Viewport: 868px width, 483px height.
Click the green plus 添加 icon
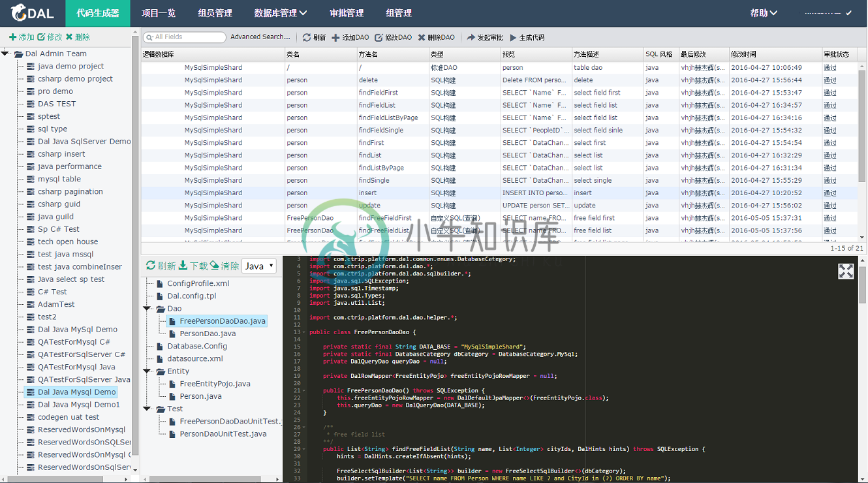pyautogui.click(x=12, y=37)
